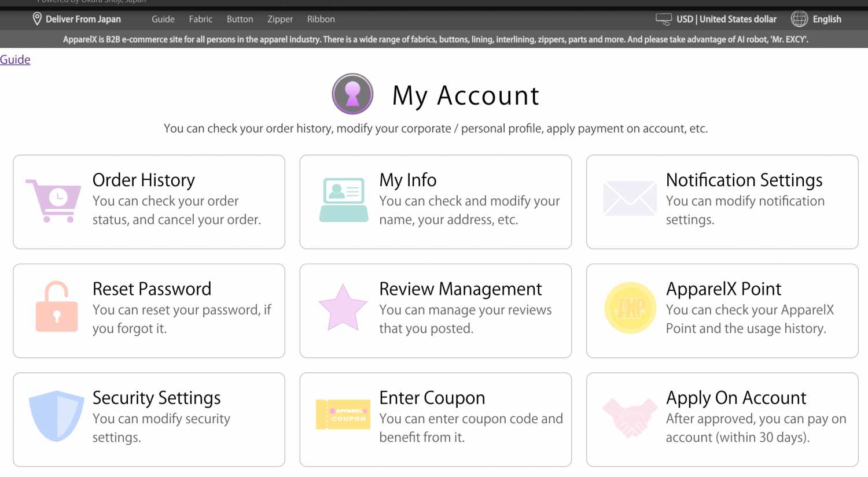The height and width of the screenshot is (477, 868).
Task: Open the Zipper category menu
Action: 280,19
